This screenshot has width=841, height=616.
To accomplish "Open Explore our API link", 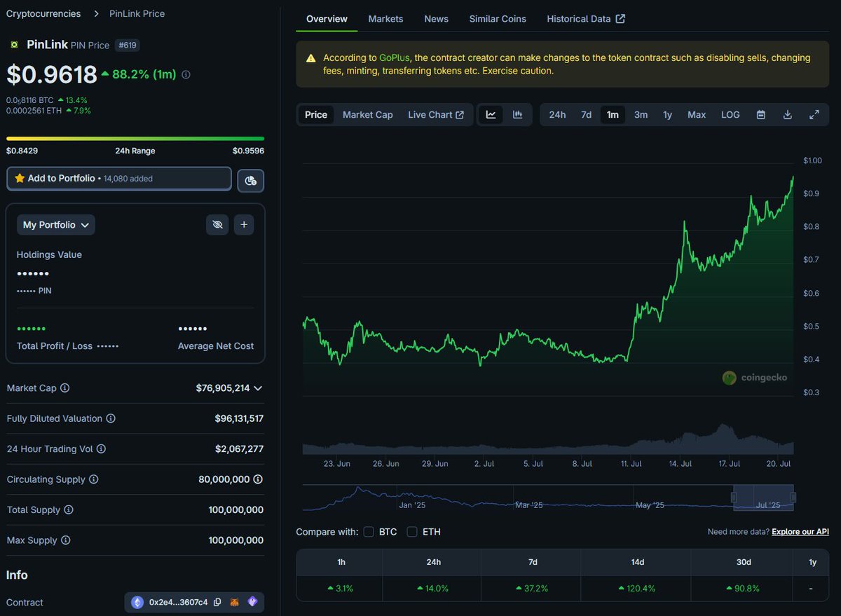I will pyautogui.click(x=800, y=532).
